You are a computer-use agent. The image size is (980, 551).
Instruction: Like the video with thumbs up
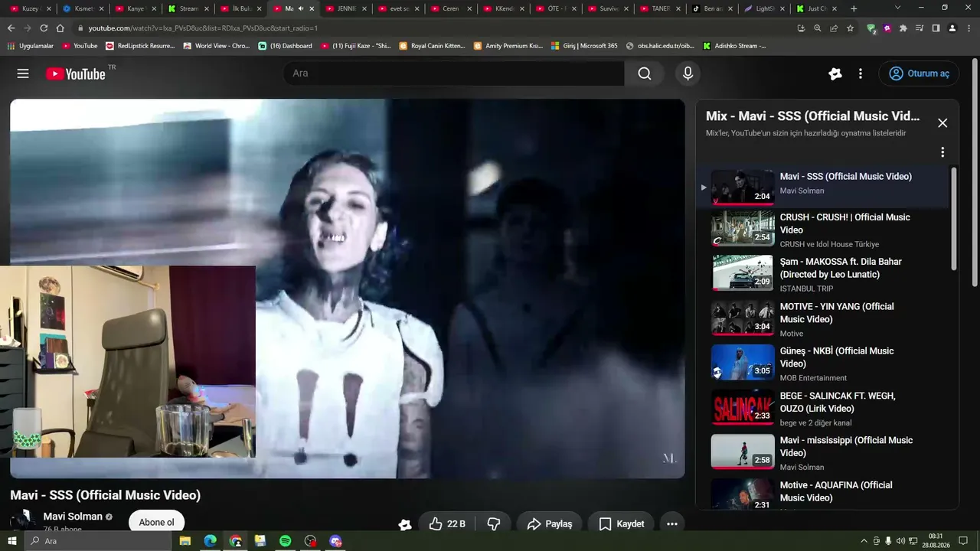click(448, 523)
